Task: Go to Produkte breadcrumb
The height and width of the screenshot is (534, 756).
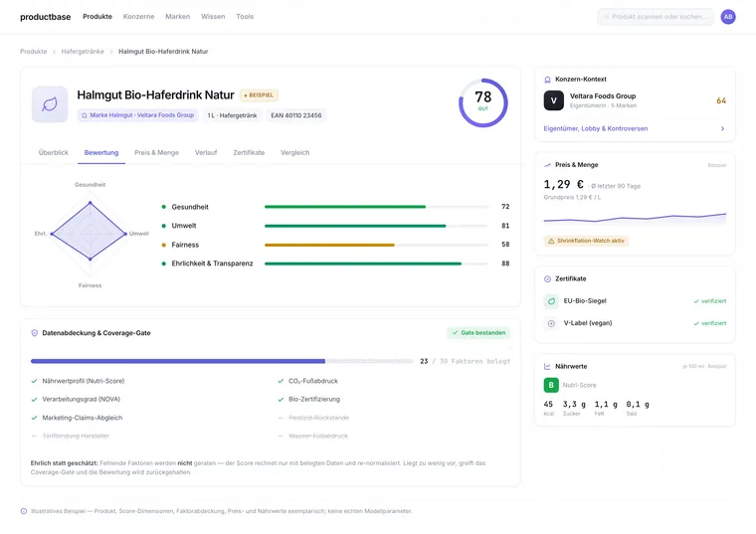Action: point(33,51)
